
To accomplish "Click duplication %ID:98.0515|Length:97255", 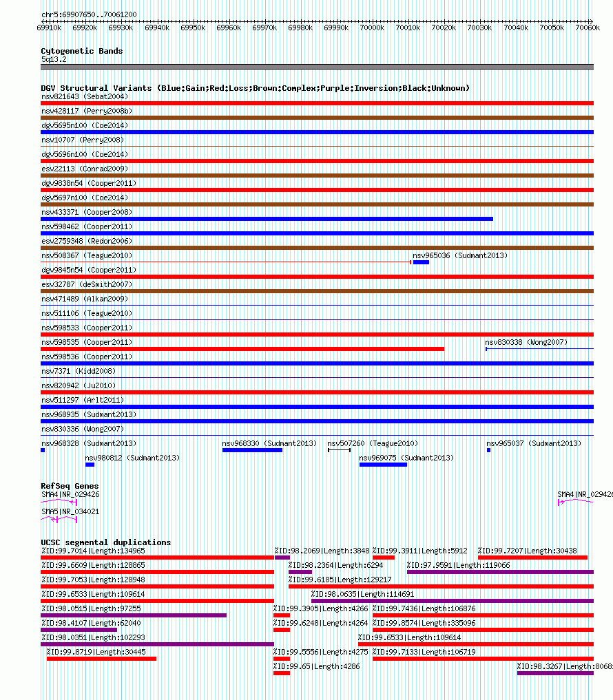I will [91, 608].
